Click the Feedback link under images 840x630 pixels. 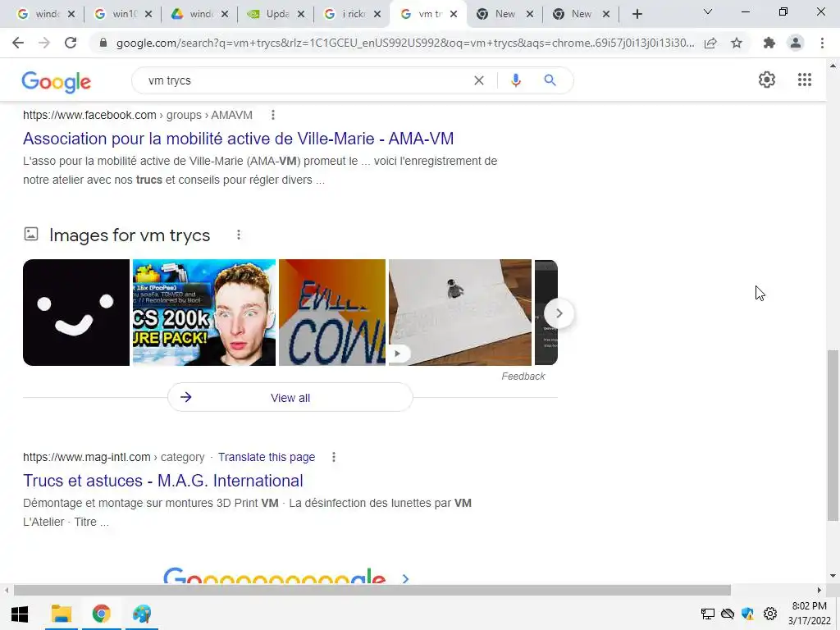[x=523, y=376]
